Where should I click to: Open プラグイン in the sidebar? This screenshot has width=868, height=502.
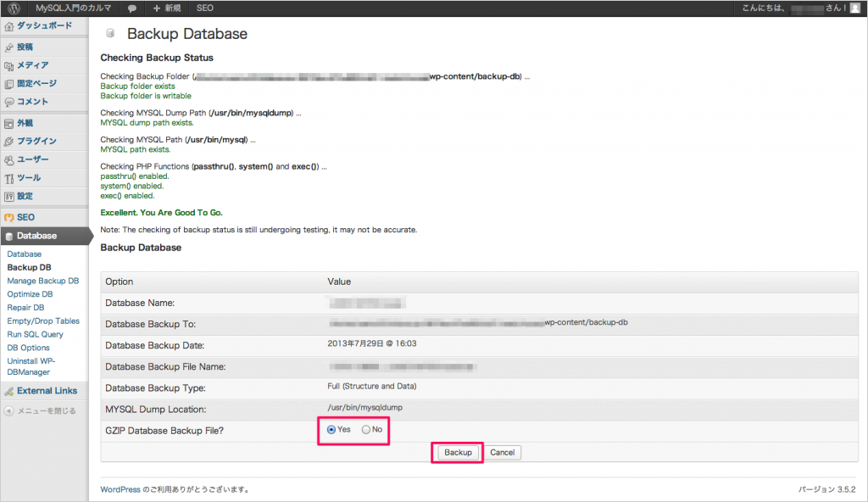point(36,142)
